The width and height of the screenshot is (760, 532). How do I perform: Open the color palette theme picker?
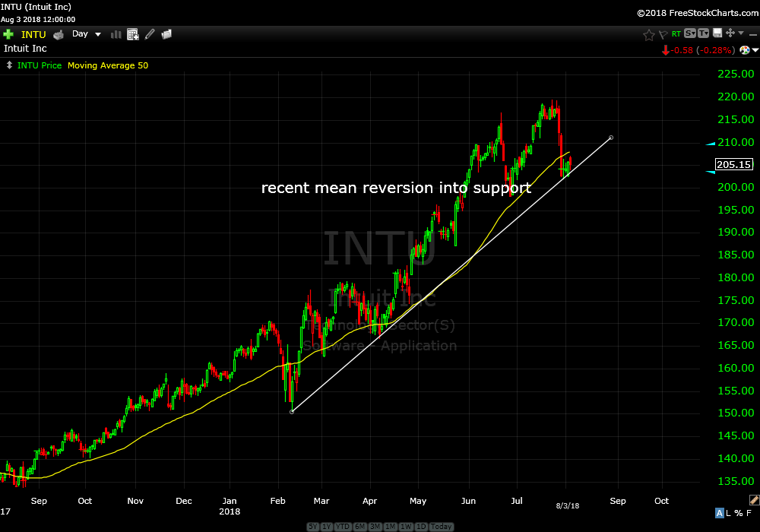pyautogui.click(x=745, y=49)
